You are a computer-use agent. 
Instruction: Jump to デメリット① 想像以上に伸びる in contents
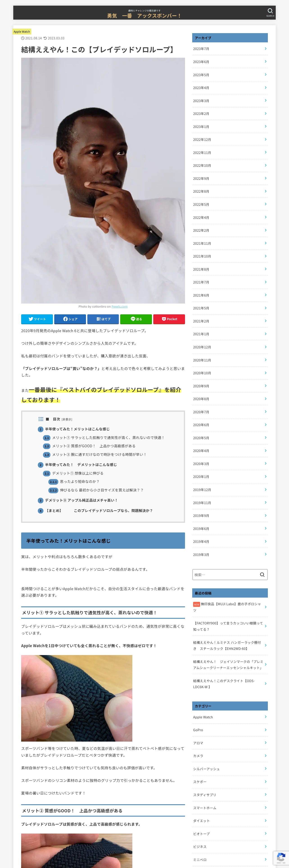pos(78,473)
